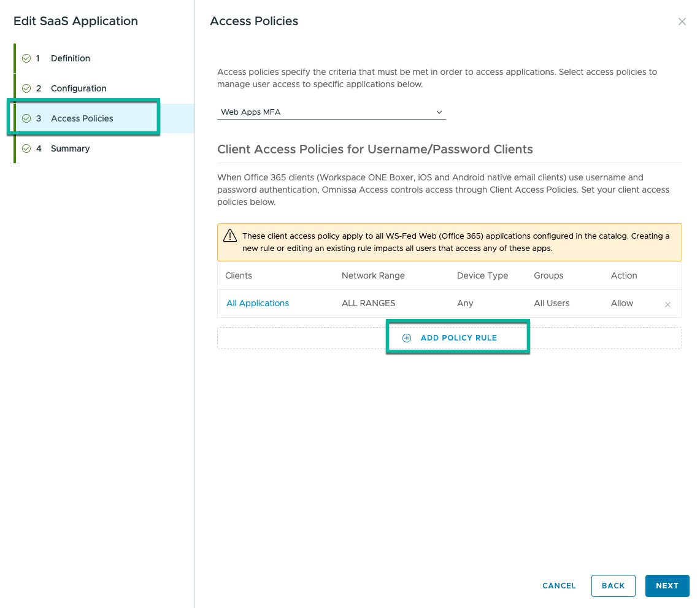This screenshot has width=700, height=608.
Task: Jump to the Summary step
Action: pyautogui.click(x=70, y=148)
